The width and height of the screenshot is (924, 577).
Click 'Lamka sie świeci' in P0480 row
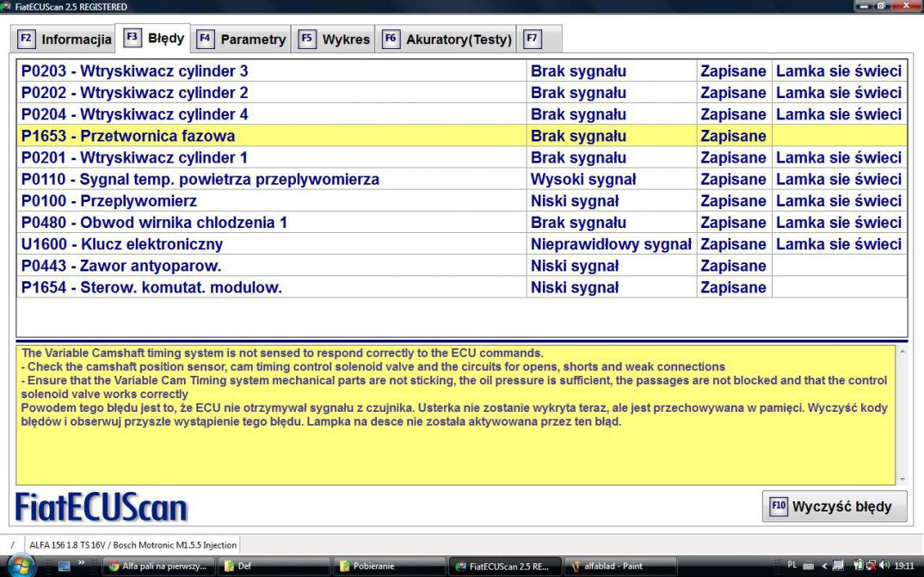pos(839,223)
